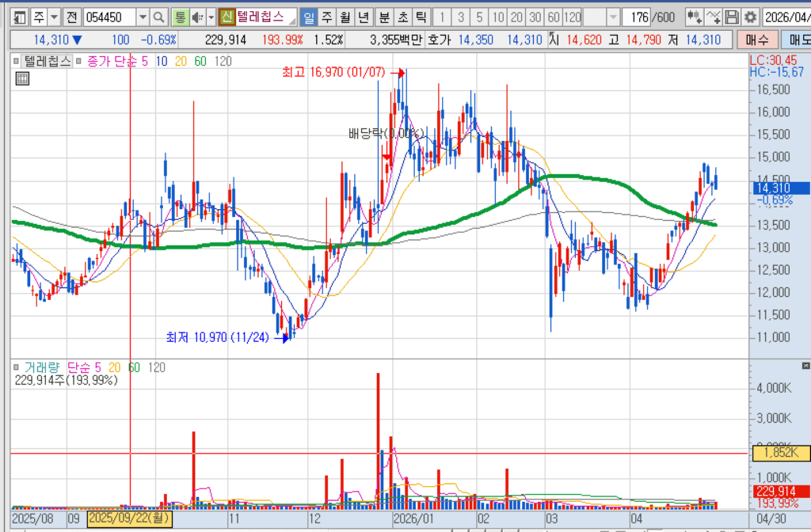Screen dimensions: 811x532
Task: Select interval 30 button
Action: click(x=535, y=17)
